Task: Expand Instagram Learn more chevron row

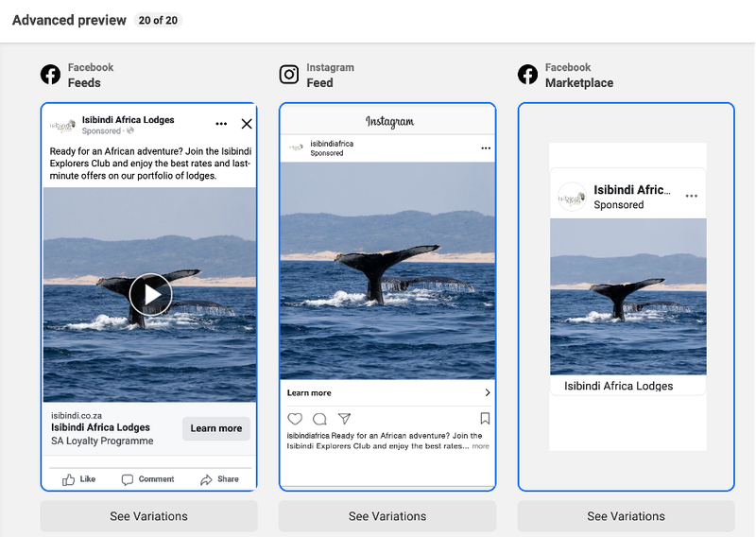Action: coord(487,393)
